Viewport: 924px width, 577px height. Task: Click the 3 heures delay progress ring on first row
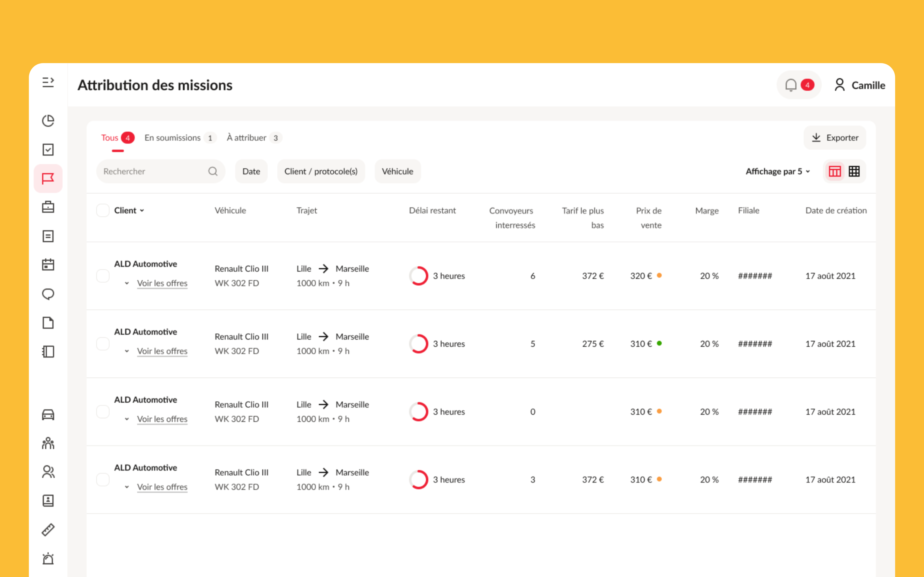(x=419, y=275)
